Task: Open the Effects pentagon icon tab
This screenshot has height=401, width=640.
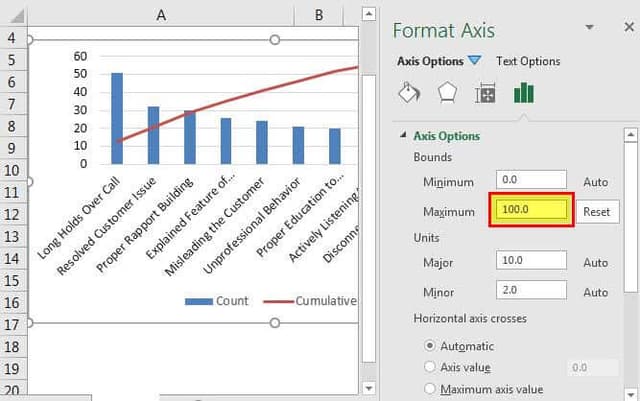Action: (447, 93)
